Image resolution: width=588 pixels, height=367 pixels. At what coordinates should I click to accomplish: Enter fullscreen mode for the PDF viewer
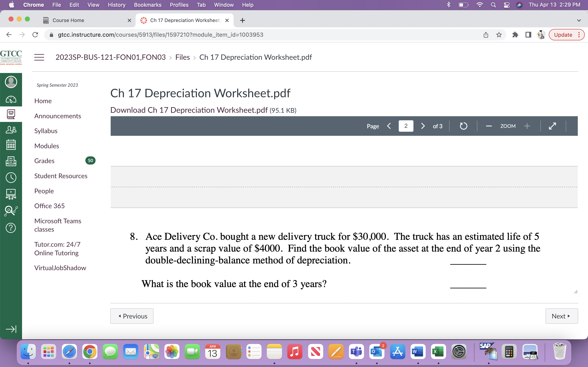[x=552, y=126]
